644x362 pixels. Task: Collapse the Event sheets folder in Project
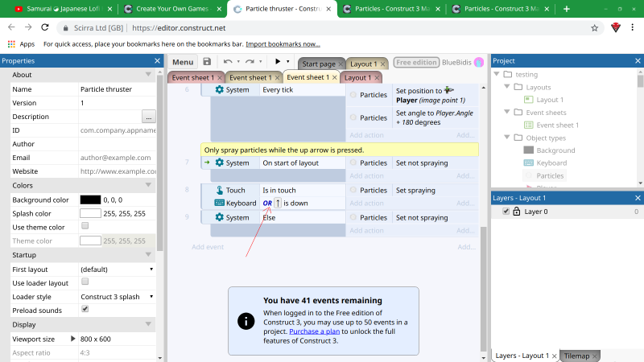[507, 112]
